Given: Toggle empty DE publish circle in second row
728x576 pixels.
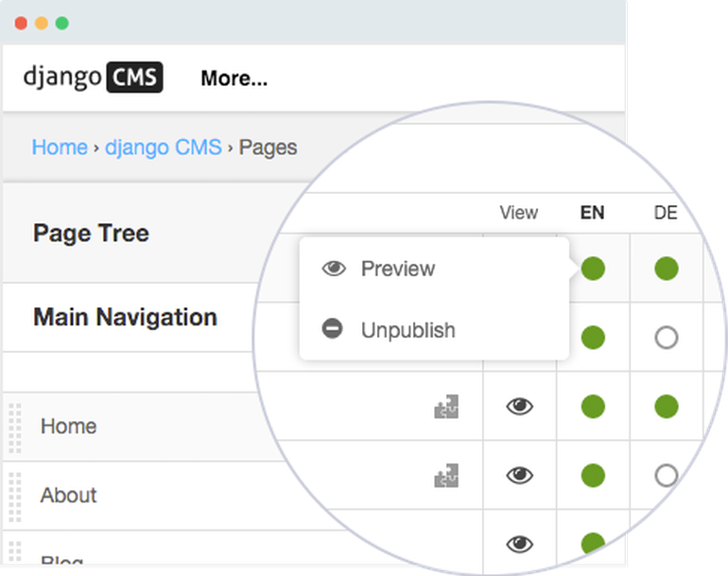Looking at the screenshot, I should click(x=667, y=338).
